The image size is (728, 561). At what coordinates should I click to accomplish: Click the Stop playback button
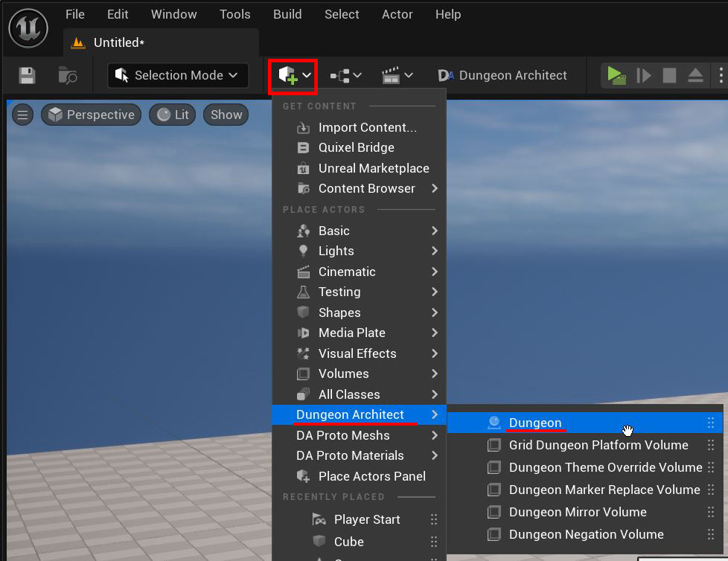(669, 75)
